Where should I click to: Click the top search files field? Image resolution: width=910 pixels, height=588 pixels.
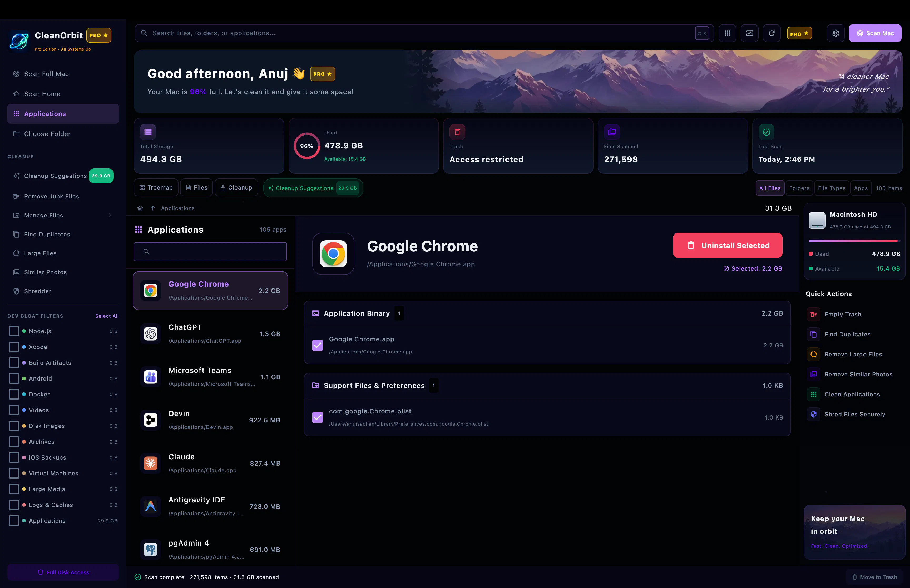click(424, 33)
